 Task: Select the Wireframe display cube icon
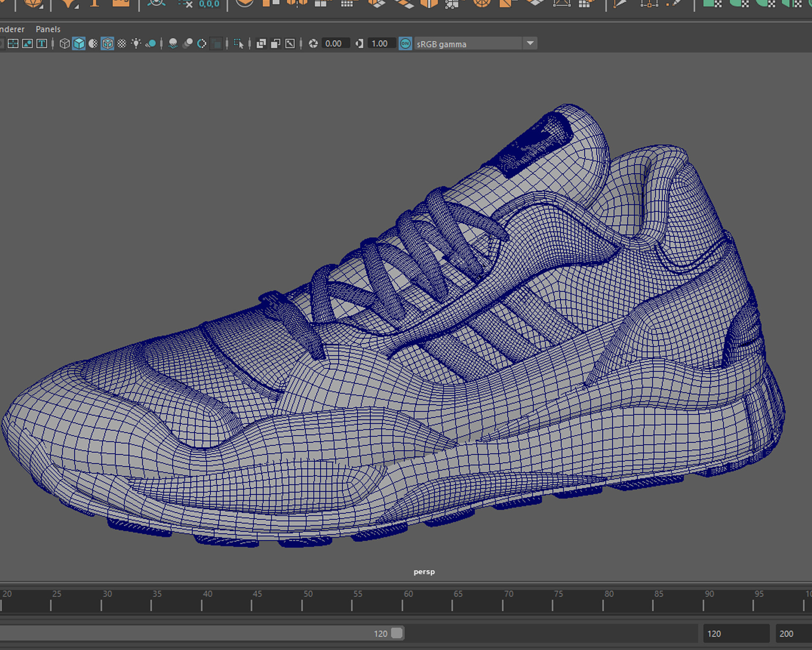pos(64,44)
